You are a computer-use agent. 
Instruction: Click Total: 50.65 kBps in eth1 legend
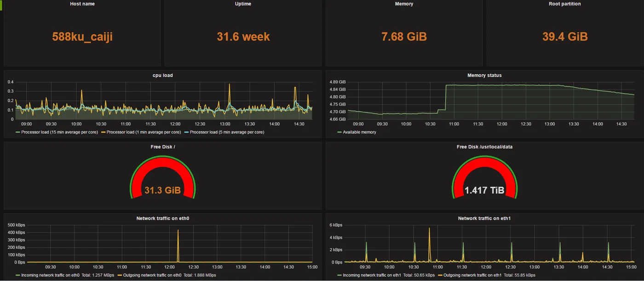[419, 275]
